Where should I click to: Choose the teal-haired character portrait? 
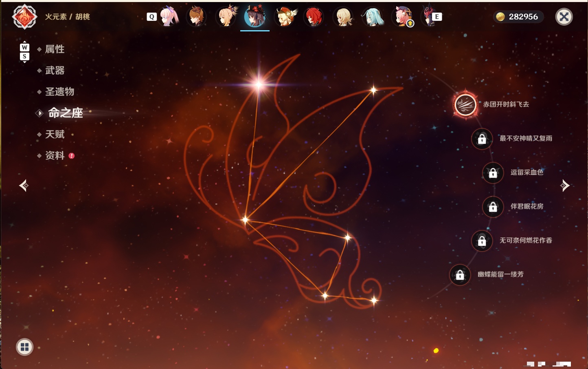click(x=372, y=17)
